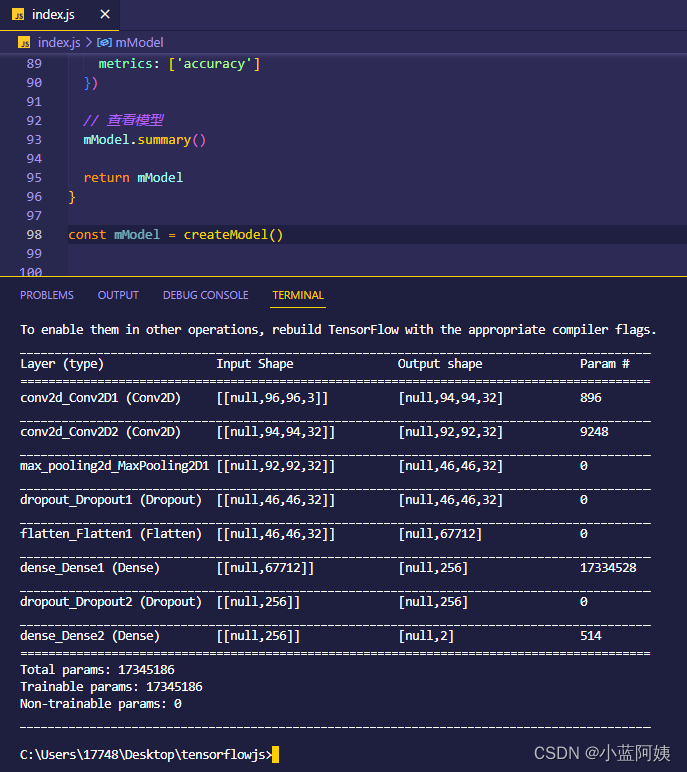Click the Param # column header
The image size is (687, 772).
(x=605, y=364)
